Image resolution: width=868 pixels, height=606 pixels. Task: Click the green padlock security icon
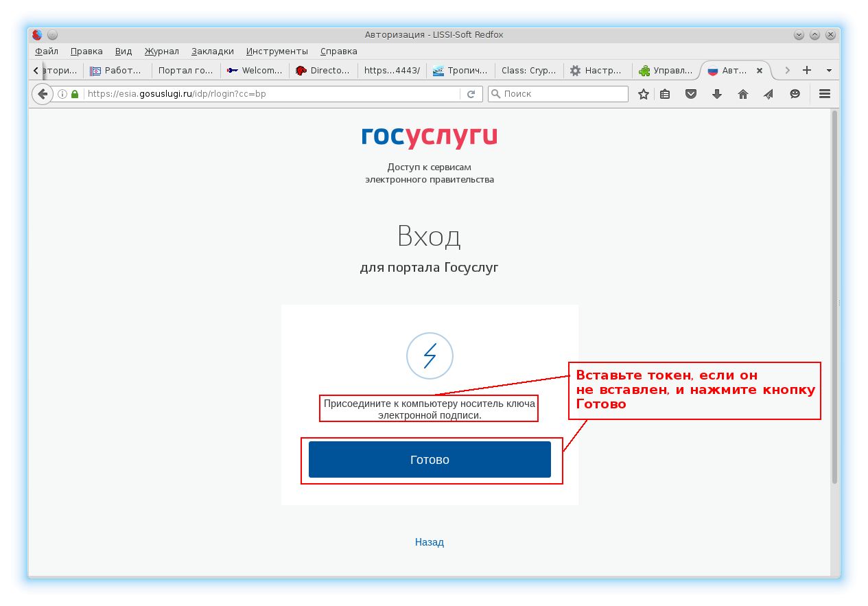coord(75,94)
